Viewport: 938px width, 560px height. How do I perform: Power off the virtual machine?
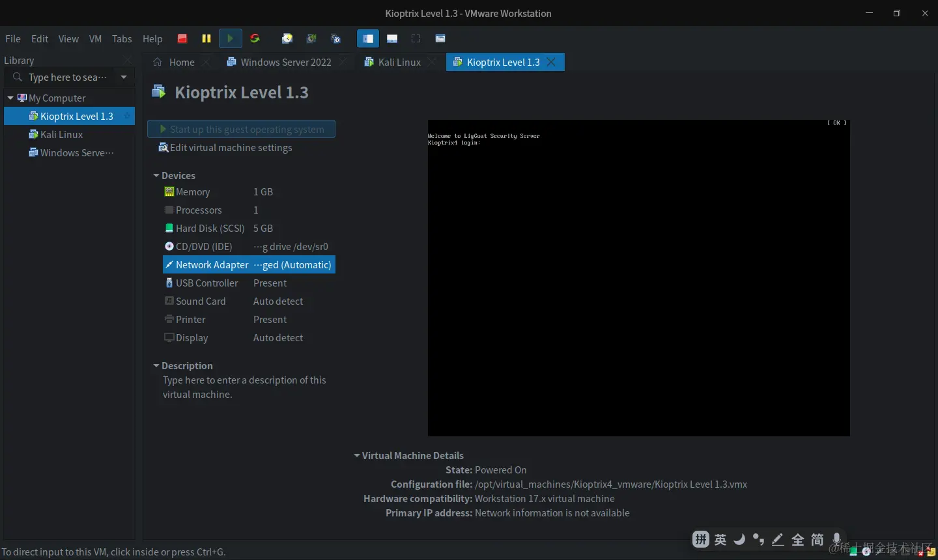(x=182, y=38)
